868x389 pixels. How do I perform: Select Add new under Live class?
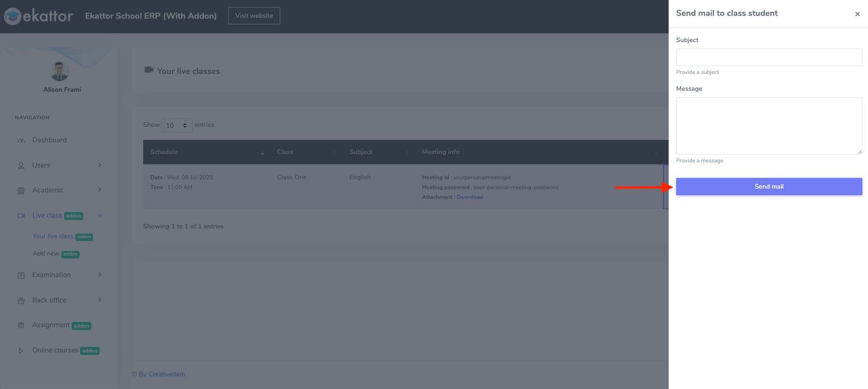tap(46, 254)
